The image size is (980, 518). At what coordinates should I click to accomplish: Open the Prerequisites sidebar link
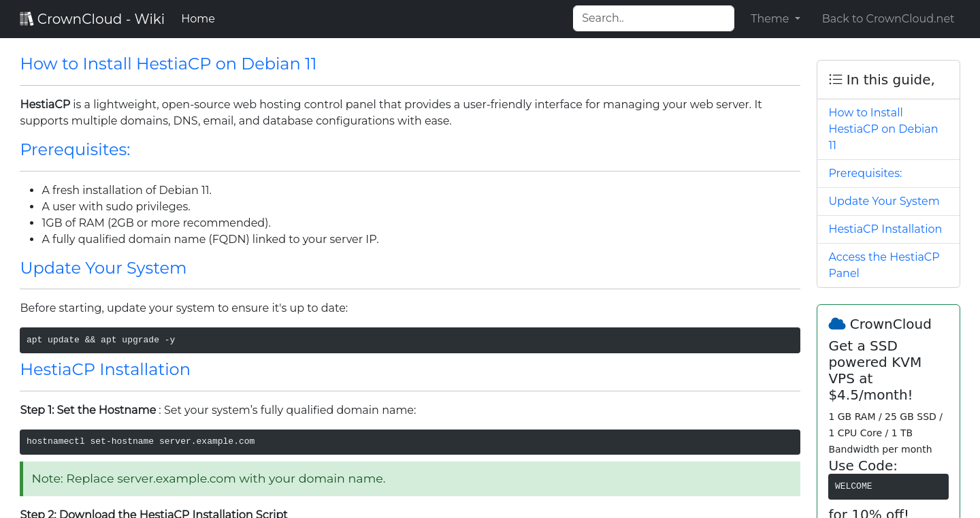[865, 173]
